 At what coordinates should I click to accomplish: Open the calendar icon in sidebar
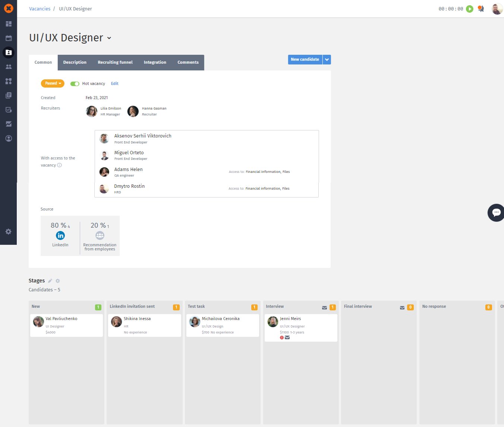tap(9, 38)
